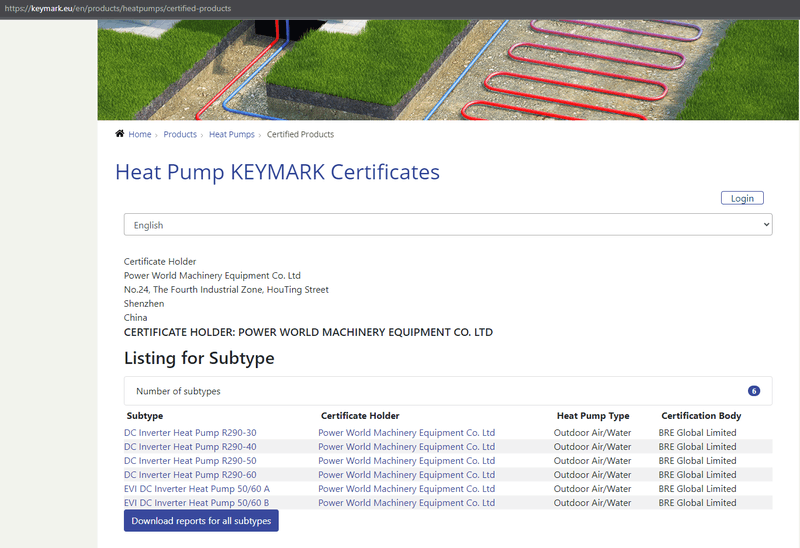Click the subtypes count badge showing 6

coord(754,391)
